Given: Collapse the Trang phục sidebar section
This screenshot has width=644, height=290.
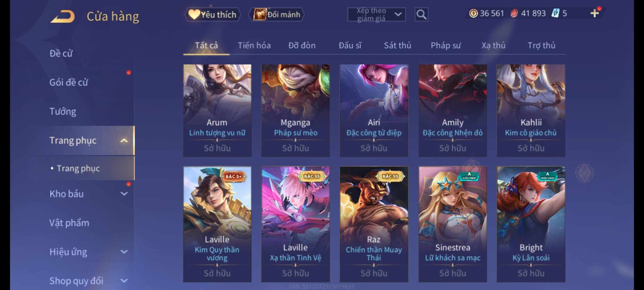Looking at the screenshot, I should 124,140.
